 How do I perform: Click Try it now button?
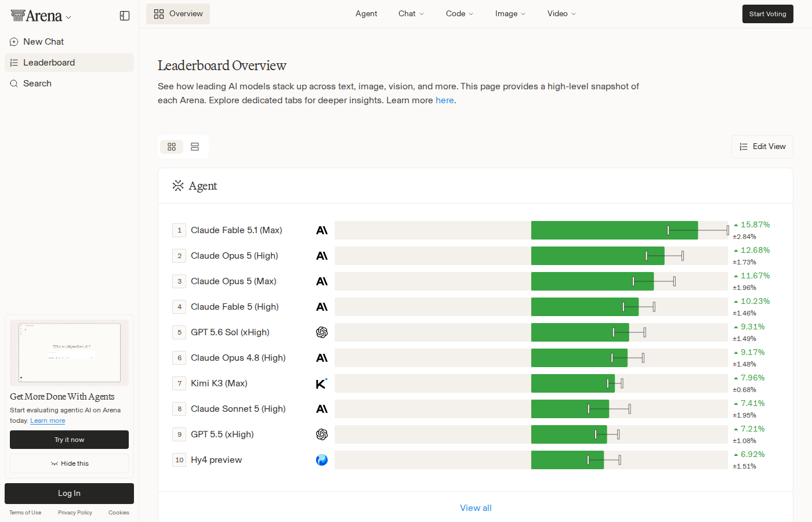tap(69, 440)
